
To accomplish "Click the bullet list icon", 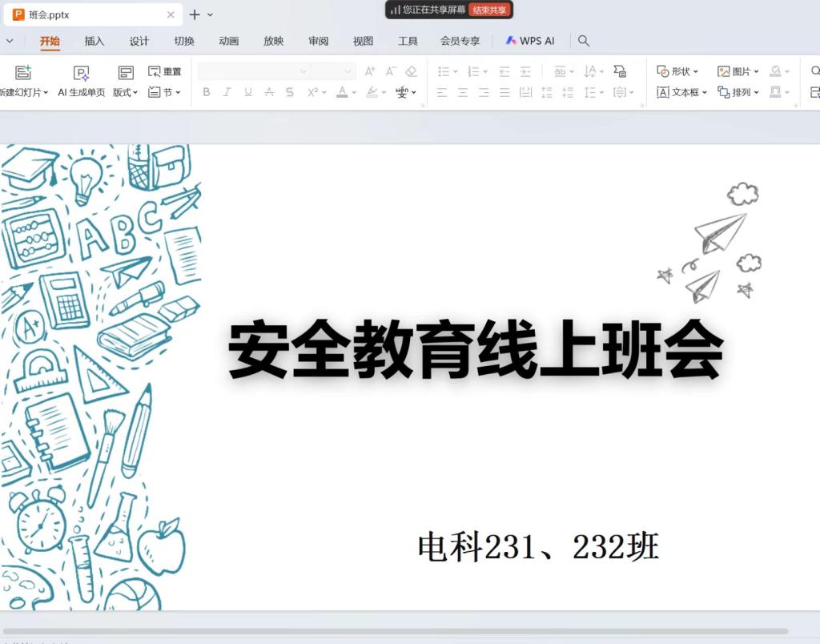I will point(444,71).
